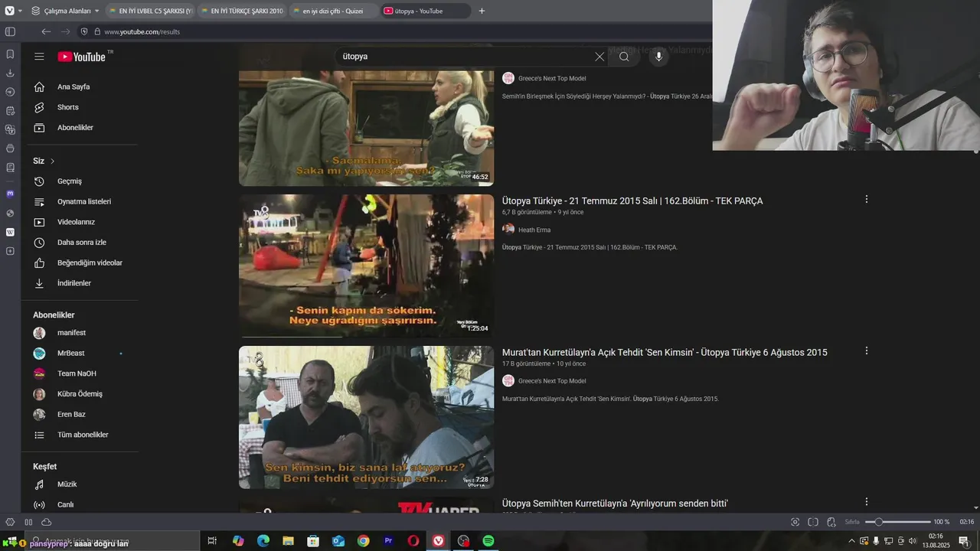The width and height of the screenshot is (980, 551).
Task: Expand Tüm abonelikler list
Action: coord(83,435)
